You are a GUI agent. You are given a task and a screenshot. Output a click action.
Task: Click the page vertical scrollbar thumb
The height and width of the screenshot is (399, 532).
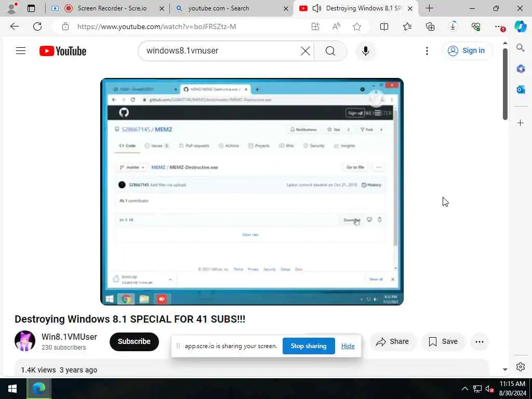pyautogui.click(x=505, y=84)
